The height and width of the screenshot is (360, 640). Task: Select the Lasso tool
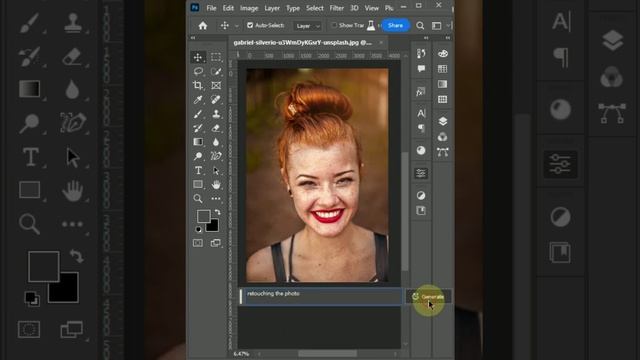tap(198, 71)
